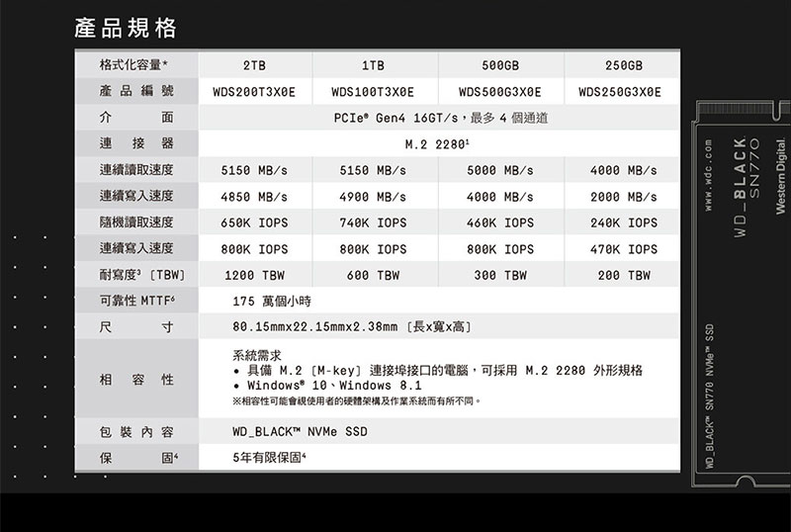Click the 隨機讀取速度 row label
Image resolution: width=791 pixels, height=532 pixels.
tap(136, 222)
